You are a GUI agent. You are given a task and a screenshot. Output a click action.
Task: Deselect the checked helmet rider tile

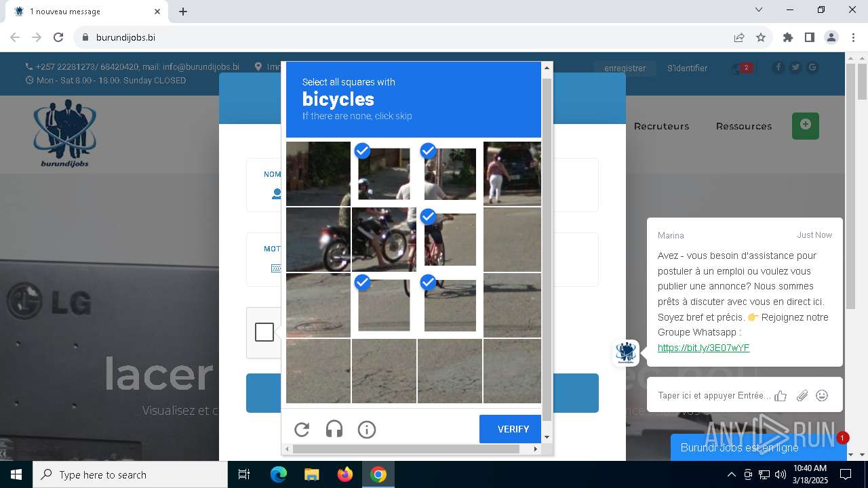(x=384, y=174)
